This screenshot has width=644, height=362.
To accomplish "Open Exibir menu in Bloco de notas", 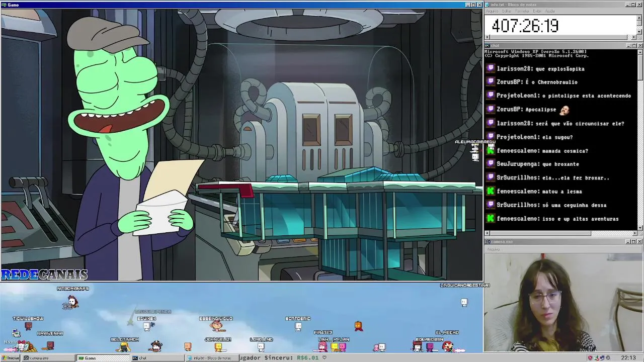I will 537,11.
